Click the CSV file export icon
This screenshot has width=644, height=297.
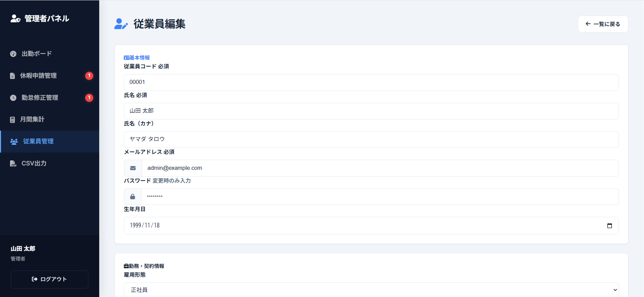[x=13, y=164]
